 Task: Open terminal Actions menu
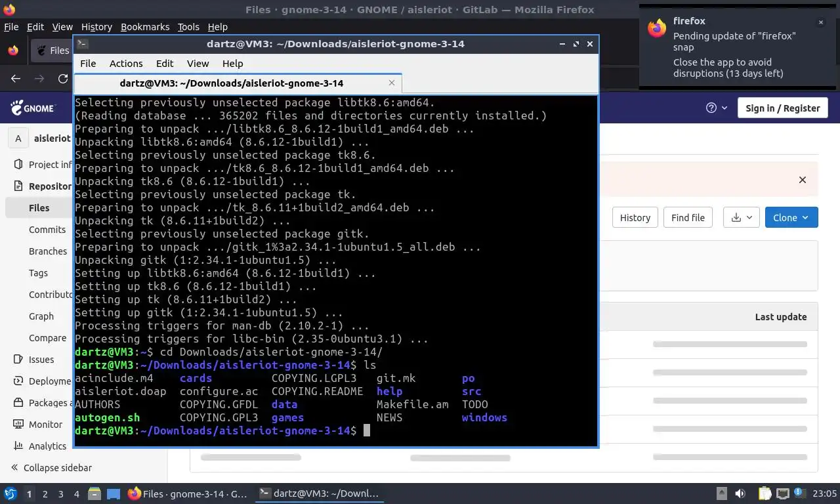[x=126, y=64]
